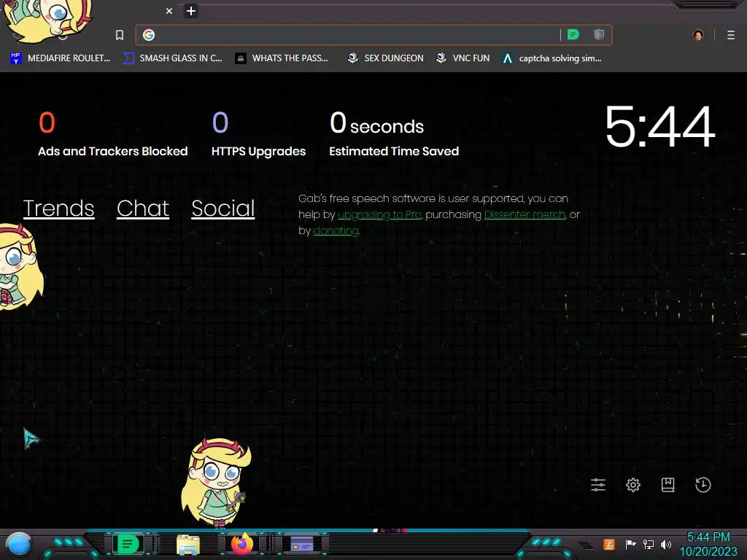Toggle the shields icon in address bar
Image resolution: width=747 pixels, height=560 pixels.
pyautogui.click(x=599, y=34)
